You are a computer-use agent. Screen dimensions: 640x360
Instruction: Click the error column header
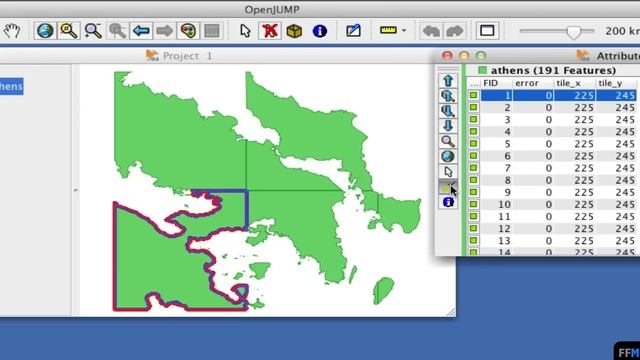coord(533,83)
